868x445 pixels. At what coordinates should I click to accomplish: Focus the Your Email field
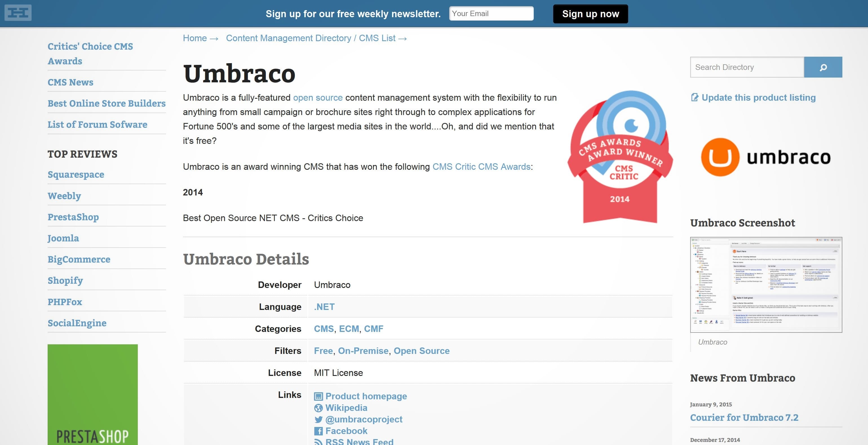coord(491,14)
